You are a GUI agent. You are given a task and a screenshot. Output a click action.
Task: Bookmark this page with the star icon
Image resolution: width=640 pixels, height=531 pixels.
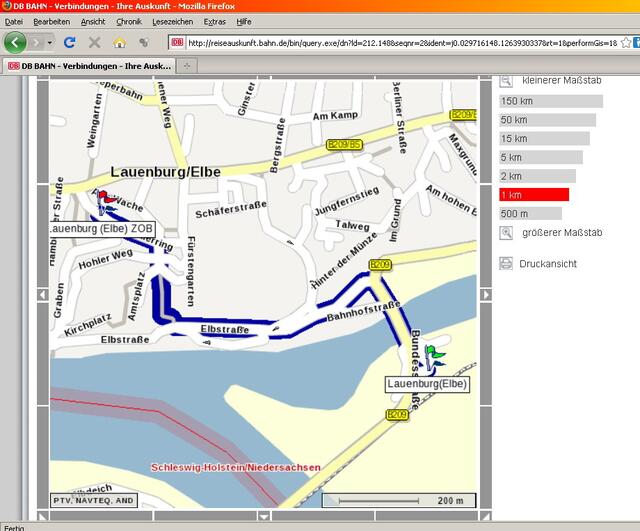[625, 42]
